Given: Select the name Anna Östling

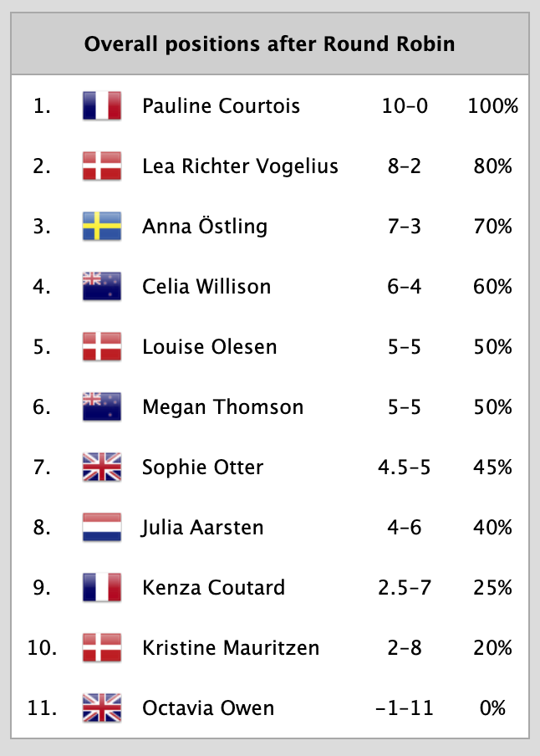Looking at the screenshot, I should 205,227.
